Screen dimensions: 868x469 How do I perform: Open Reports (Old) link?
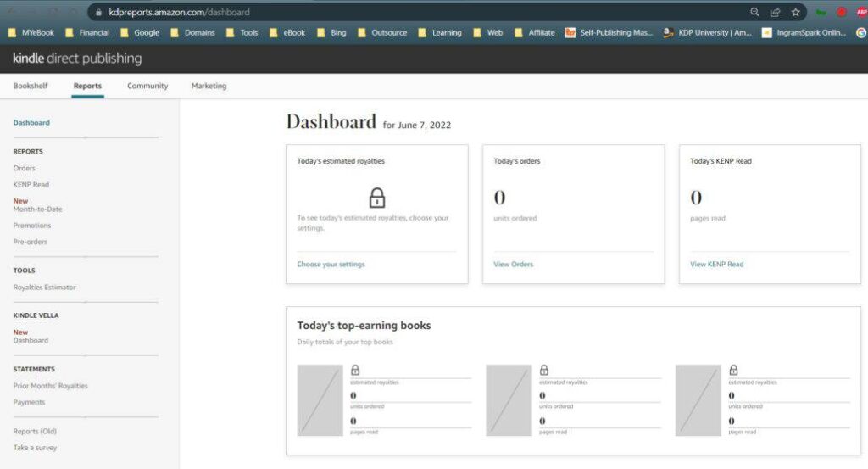click(35, 431)
